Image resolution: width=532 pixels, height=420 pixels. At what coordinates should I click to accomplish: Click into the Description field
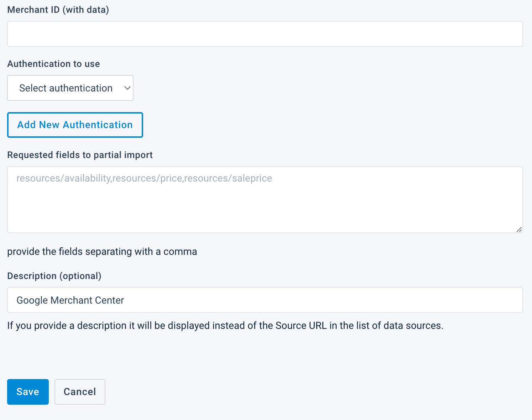click(x=265, y=300)
